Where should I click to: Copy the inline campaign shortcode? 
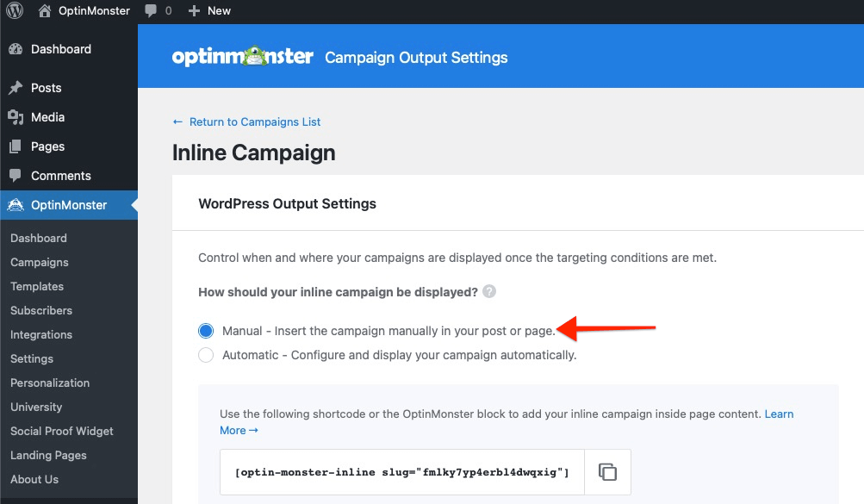[x=608, y=471]
